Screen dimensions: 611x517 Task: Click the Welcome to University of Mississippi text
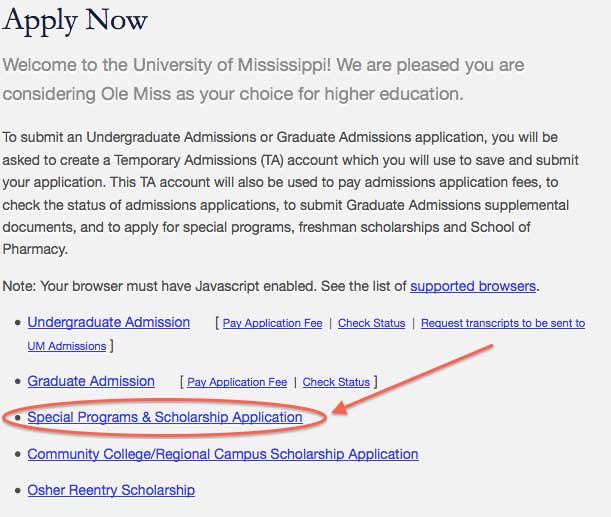[x=263, y=79]
